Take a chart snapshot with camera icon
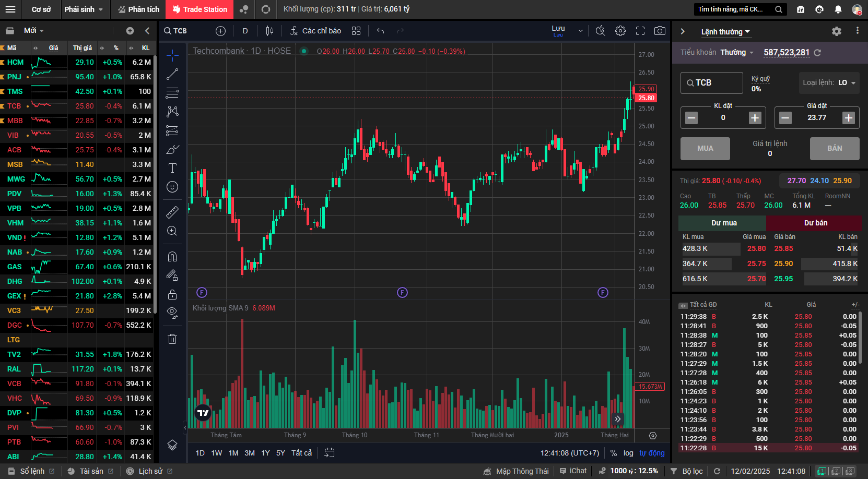Image resolution: width=868 pixels, height=479 pixels. tap(660, 31)
